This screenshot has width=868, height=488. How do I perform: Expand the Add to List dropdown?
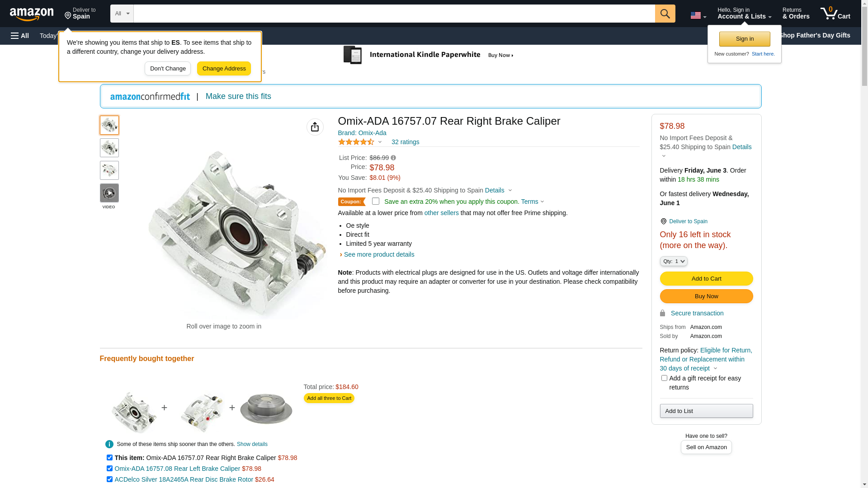(706, 411)
